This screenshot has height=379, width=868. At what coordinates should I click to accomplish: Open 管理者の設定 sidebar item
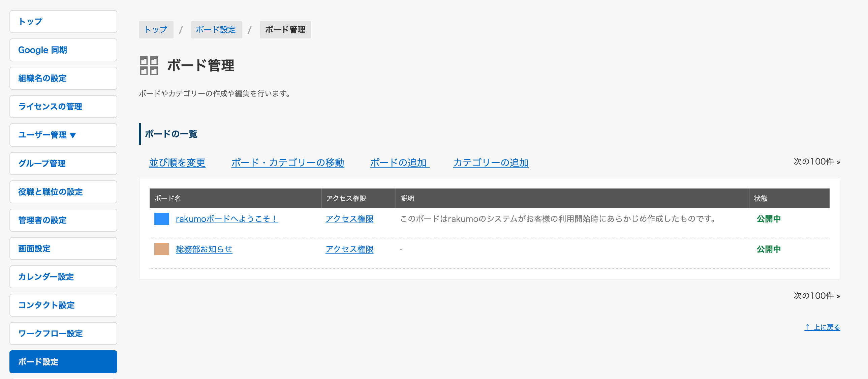click(x=63, y=220)
